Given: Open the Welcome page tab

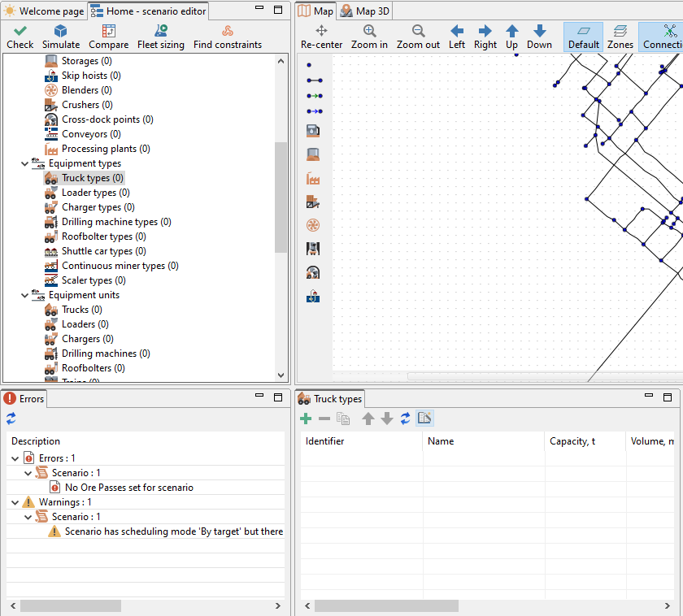Looking at the screenshot, I should [x=44, y=11].
